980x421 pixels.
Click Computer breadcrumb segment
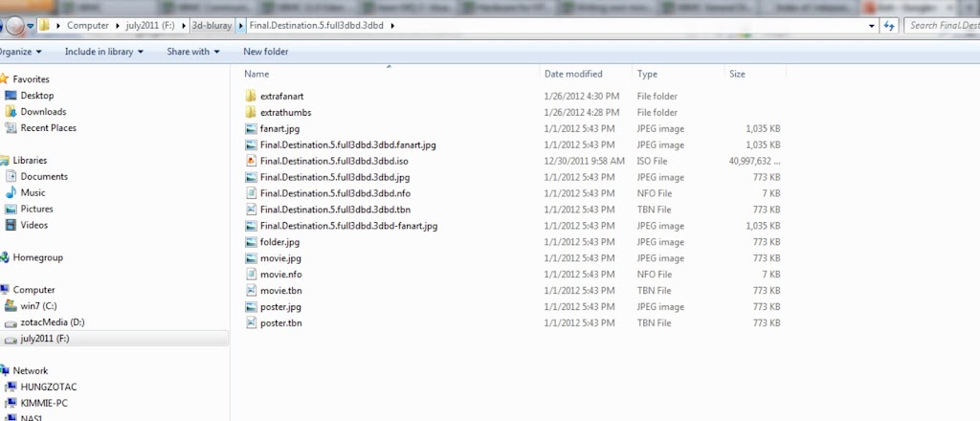(x=87, y=26)
